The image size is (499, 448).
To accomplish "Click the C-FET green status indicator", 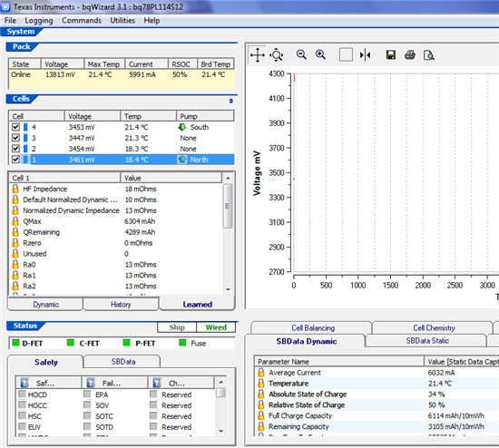I will click(x=71, y=343).
